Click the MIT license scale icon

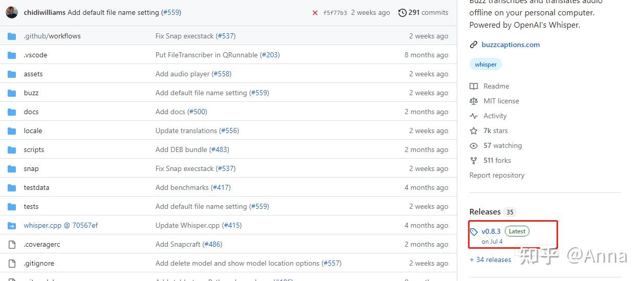pyautogui.click(x=474, y=101)
